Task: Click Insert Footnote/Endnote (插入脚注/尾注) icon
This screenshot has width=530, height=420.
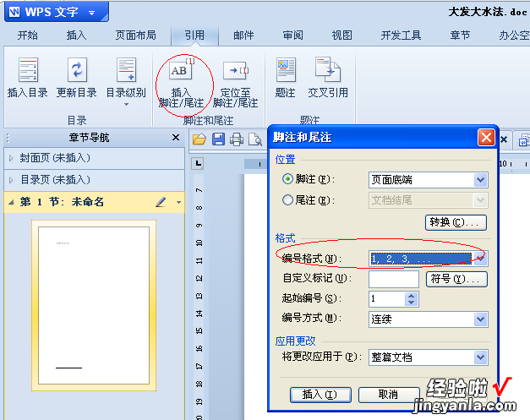Action: [x=181, y=70]
